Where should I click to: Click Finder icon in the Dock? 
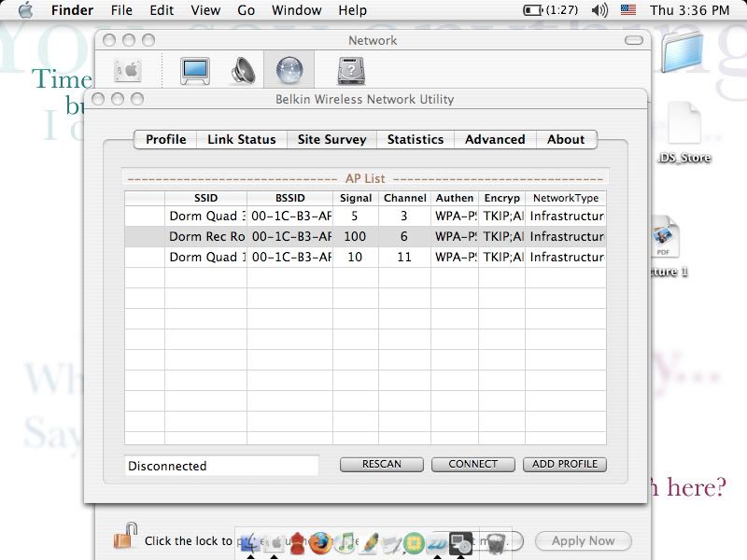coord(250,543)
